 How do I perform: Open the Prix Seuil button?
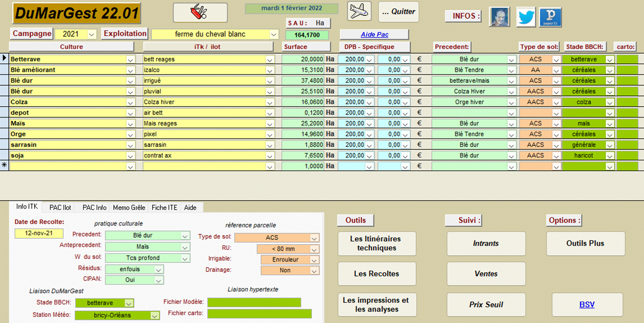click(x=486, y=305)
